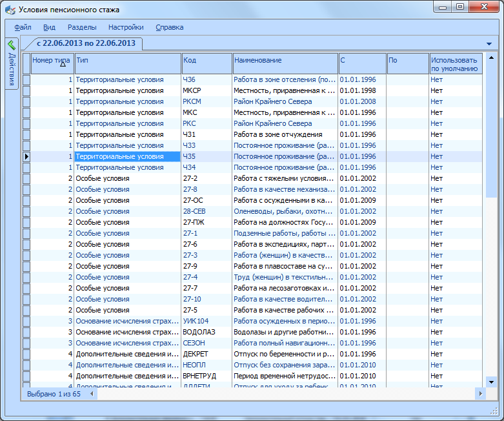504x421 pixels.
Task: Open the Вид menu
Action: [49, 27]
